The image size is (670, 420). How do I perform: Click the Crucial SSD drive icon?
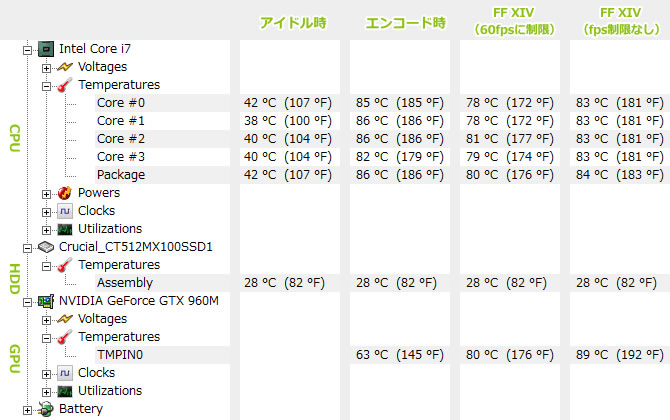click(46, 247)
